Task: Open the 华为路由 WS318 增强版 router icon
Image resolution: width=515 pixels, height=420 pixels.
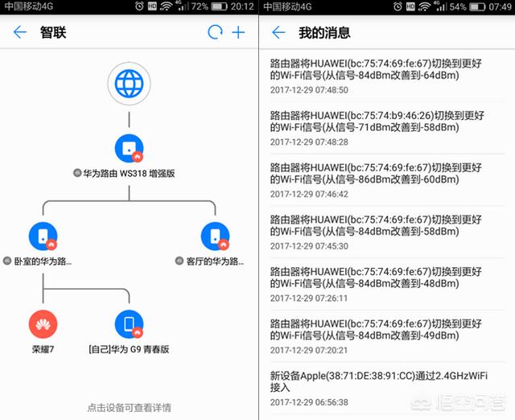Action: click(129, 148)
